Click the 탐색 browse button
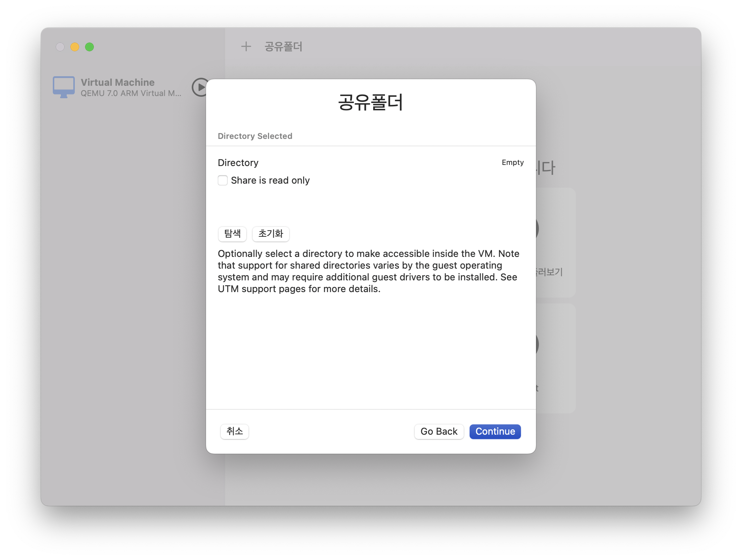This screenshot has width=742, height=560. pos(232,234)
